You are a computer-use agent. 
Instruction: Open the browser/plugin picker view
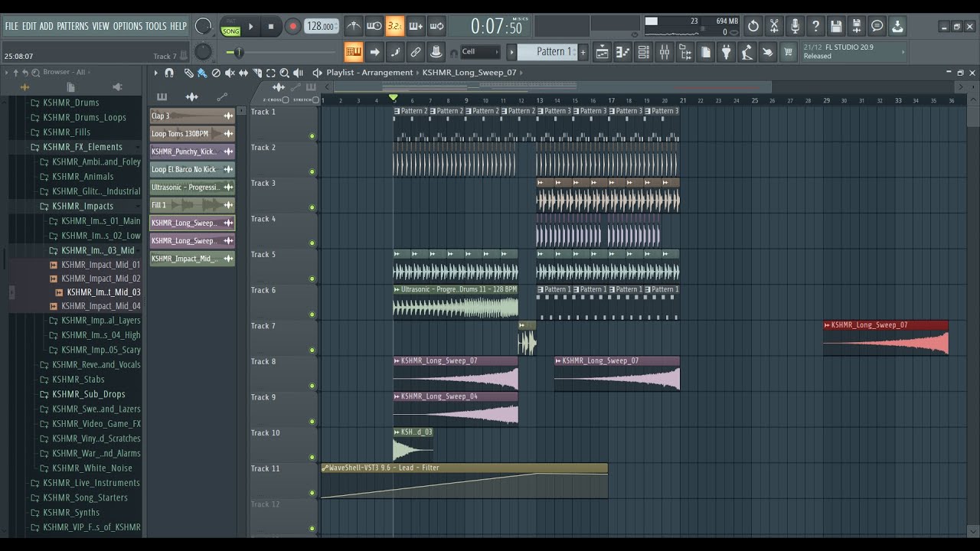pos(685,52)
